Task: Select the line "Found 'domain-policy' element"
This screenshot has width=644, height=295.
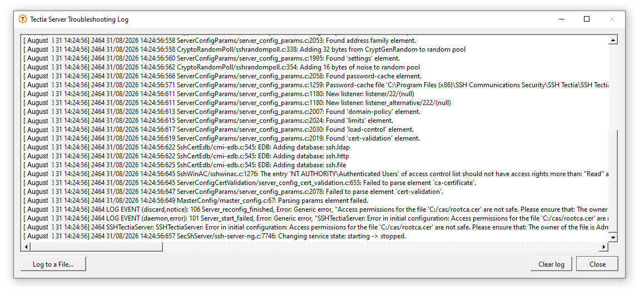Action: (221, 112)
